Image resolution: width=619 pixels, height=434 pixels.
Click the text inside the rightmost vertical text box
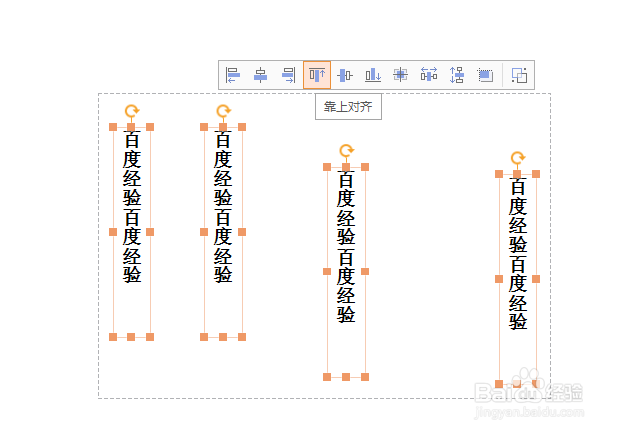tap(518, 254)
